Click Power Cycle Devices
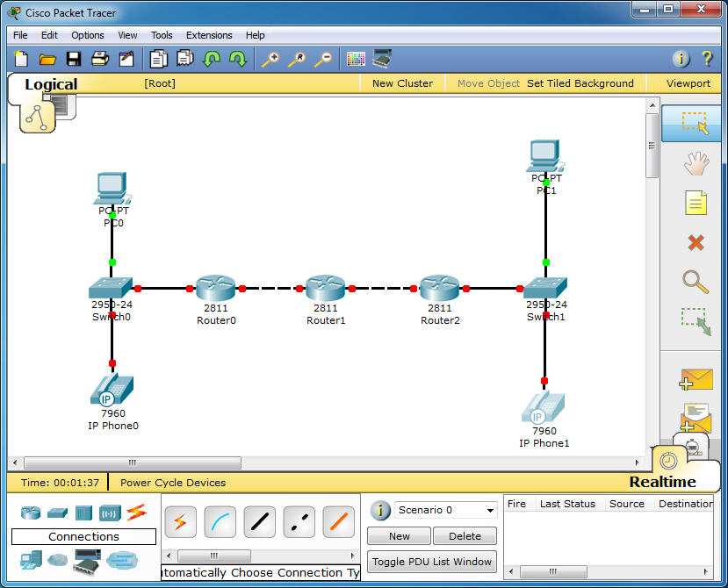The height and width of the screenshot is (588, 728). (173, 483)
